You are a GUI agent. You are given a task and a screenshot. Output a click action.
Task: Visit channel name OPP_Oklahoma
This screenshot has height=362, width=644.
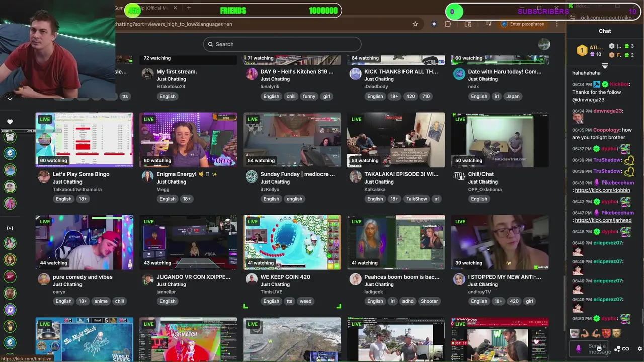(x=485, y=190)
